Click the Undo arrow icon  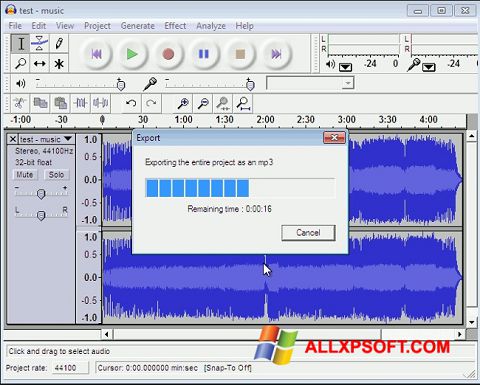pyautogui.click(x=131, y=103)
